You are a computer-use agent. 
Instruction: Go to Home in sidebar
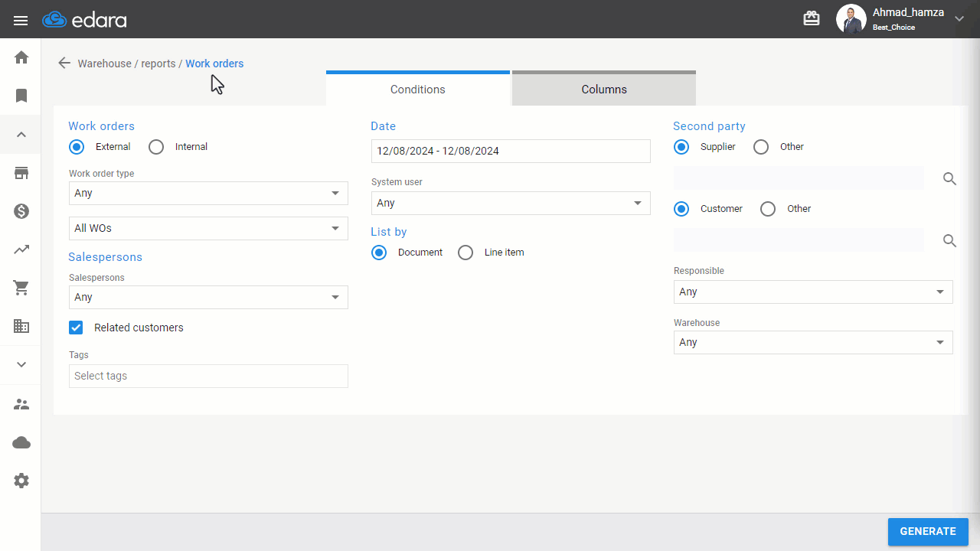[21, 57]
